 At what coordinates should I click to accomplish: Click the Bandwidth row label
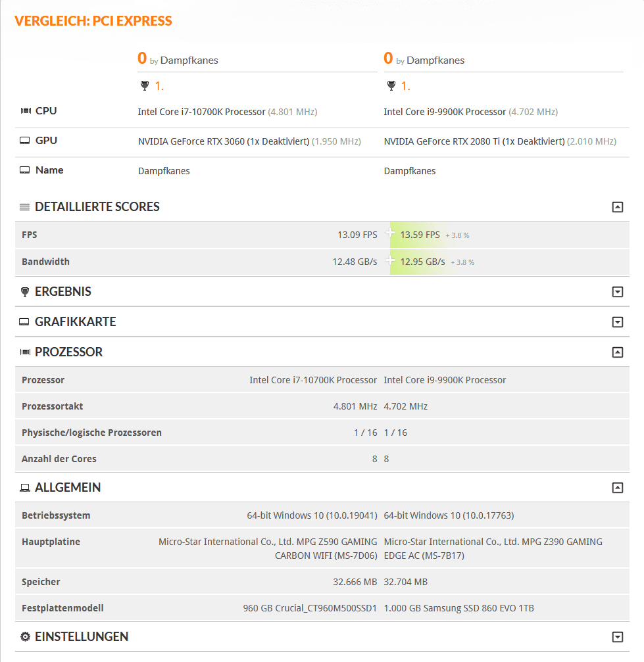[45, 262]
